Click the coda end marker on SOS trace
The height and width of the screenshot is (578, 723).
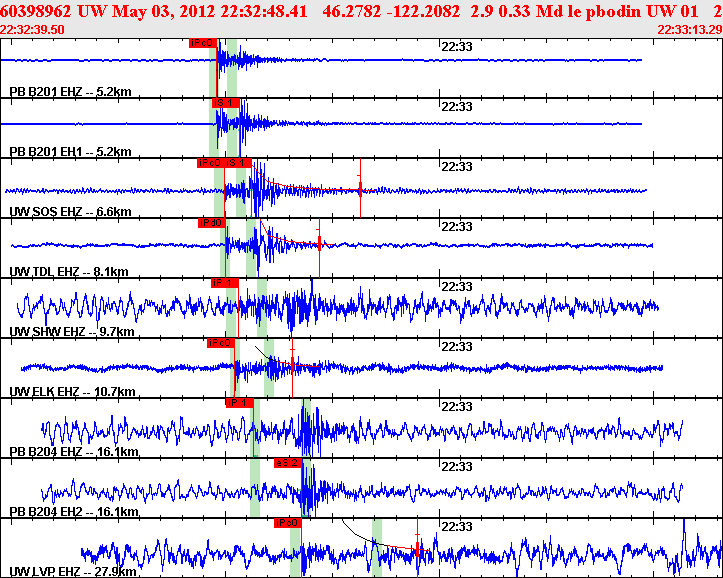tap(360, 188)
